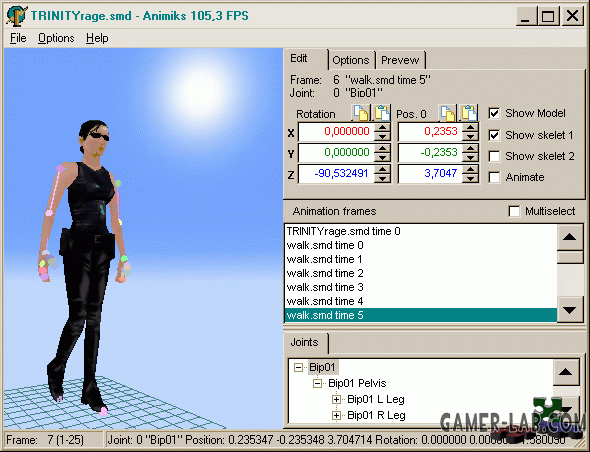Click animation frames scrollbar thumb
Image resolution: width=590 pixels, height=452 pixels.
pos(570,257)
